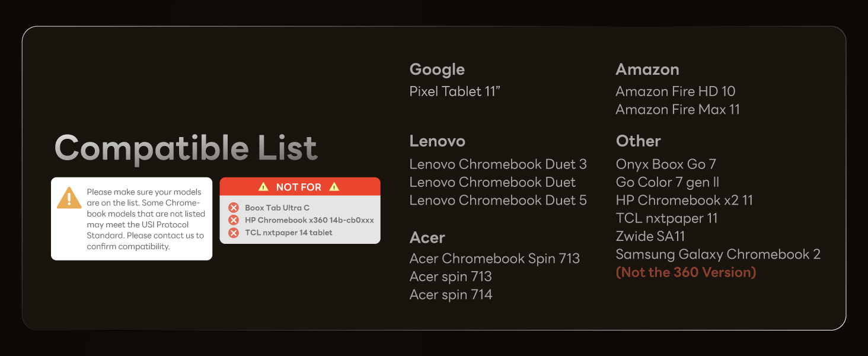Select the Acer brand heading
The width and height of the screenshot is (868, 356).
(x=427, y=237)
